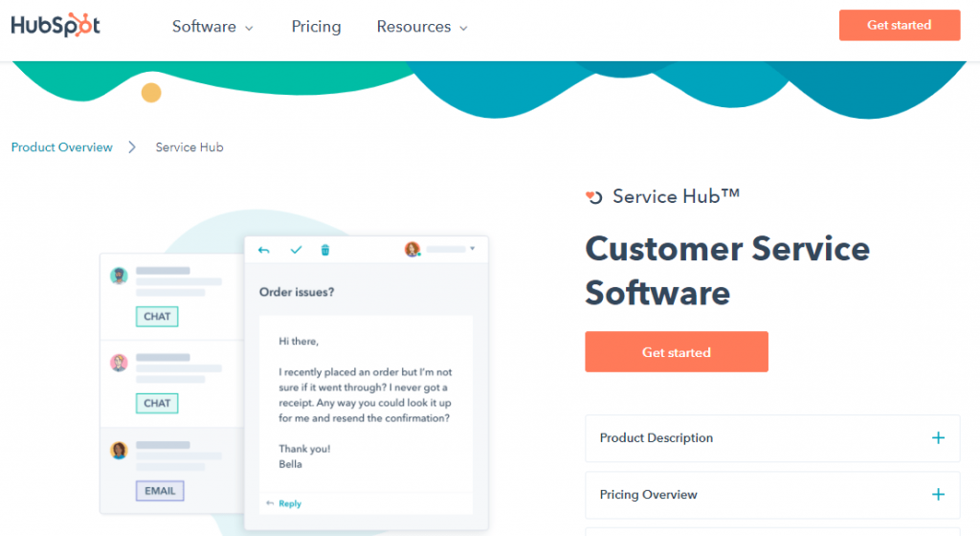Expand the Software dropdown chevron

coord(249,28)
